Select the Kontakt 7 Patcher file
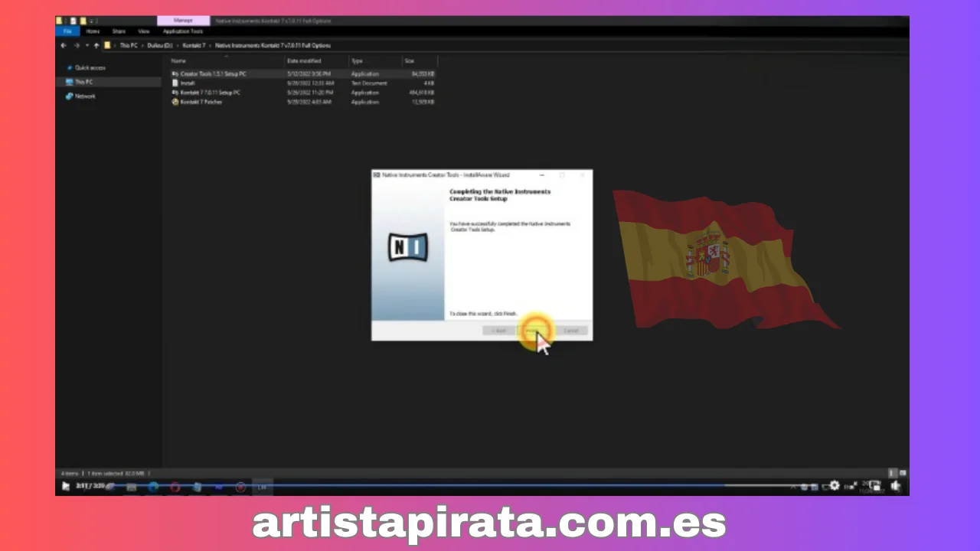This screenshot has width=980, height=551. 201,102
